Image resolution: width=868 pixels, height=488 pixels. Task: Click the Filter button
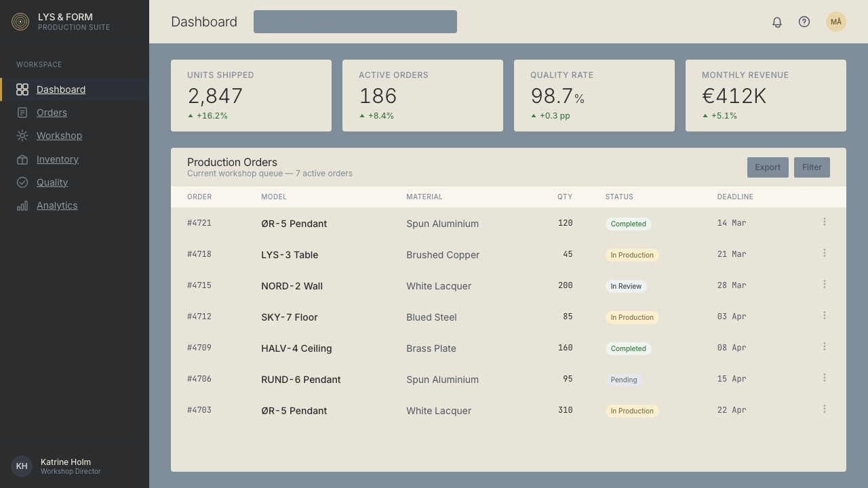coord(812,167)
